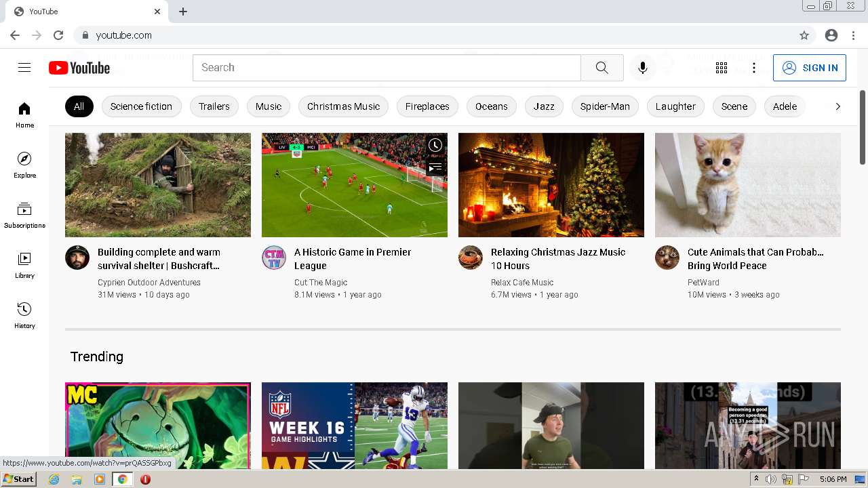The height and width of the screenshot is (488, 868).
Task: Select the Scene chip
Action: click(x=734, y=106)
